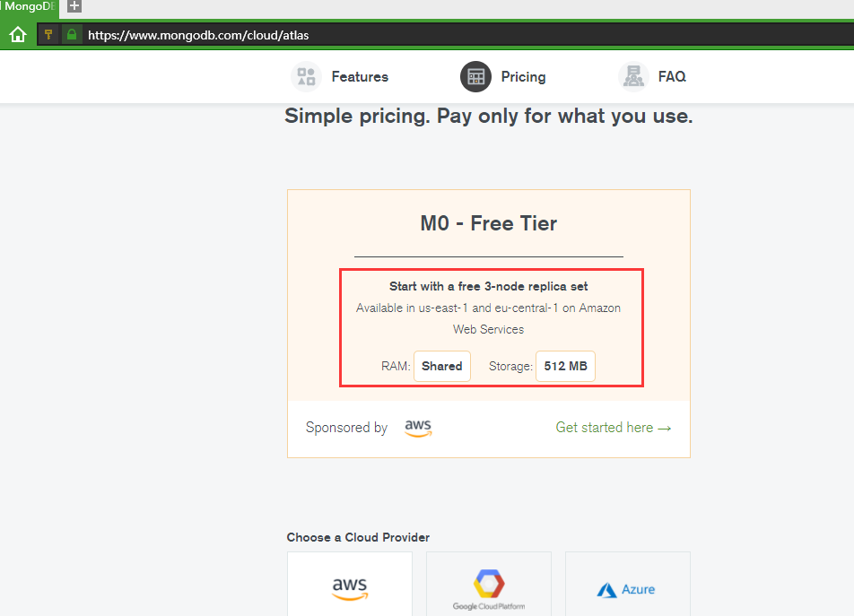Viewport: 854px width, 616px height.
Task: Select the MongoDB browser tab
Action: (x=29, y=5)
